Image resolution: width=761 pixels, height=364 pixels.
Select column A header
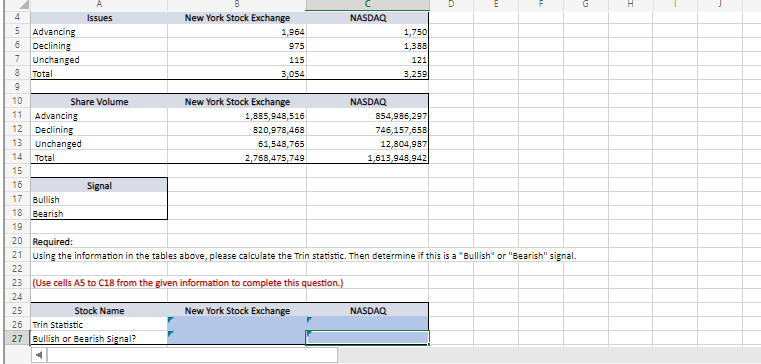[99, 5]
